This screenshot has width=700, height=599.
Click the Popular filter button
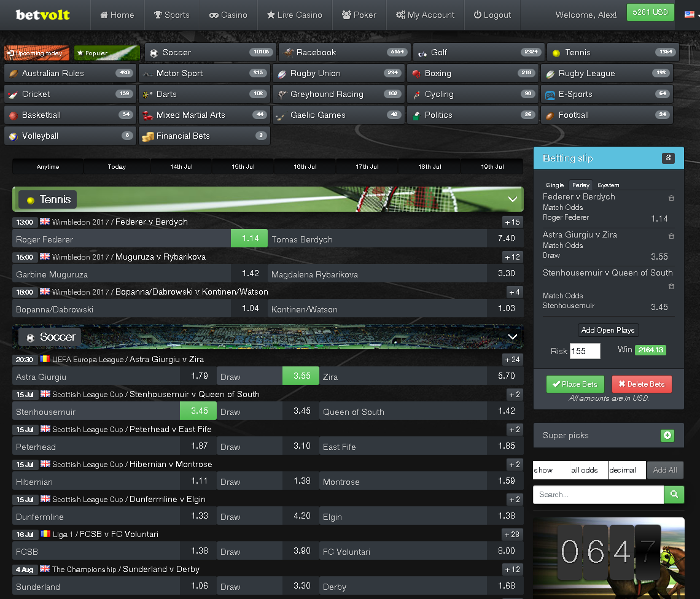pyautogui.click(x=107, y=53)
